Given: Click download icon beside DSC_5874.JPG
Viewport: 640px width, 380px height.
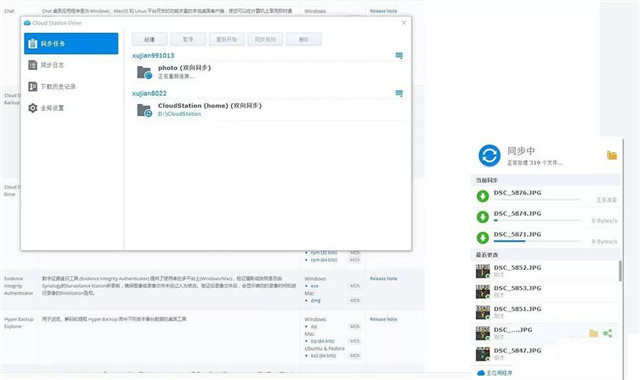Looking at the screenshot, I should 483,217.
